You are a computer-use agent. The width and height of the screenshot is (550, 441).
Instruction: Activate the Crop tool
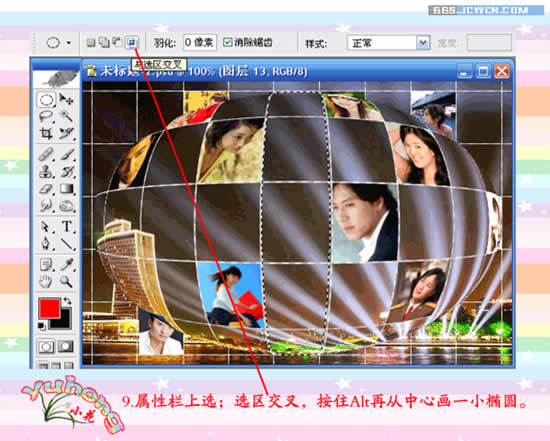click(x=46, y=133)
